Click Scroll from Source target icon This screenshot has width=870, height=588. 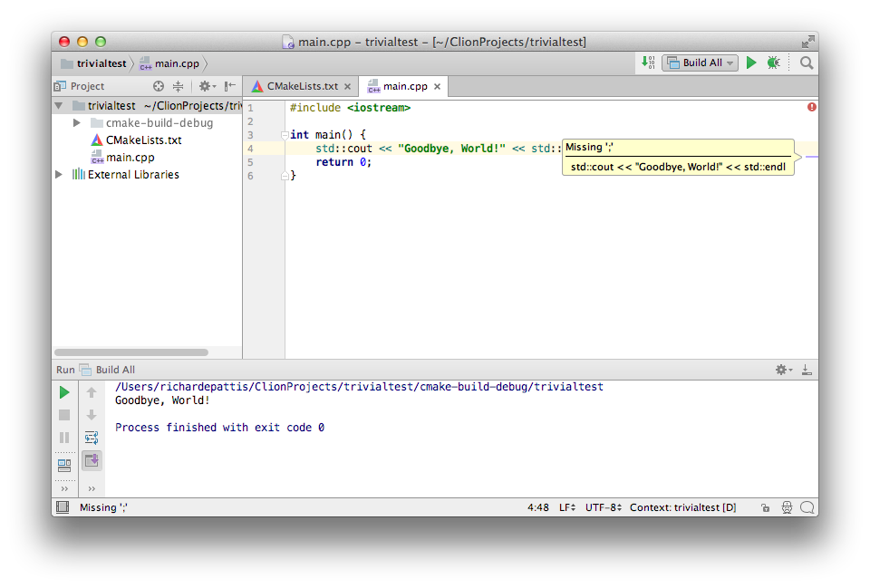pos(159,86)
